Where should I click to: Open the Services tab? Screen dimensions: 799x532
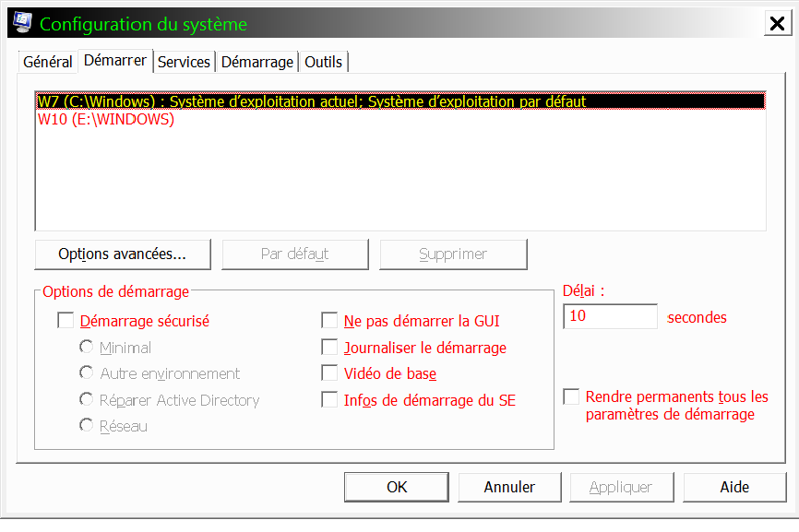(184, 62)
